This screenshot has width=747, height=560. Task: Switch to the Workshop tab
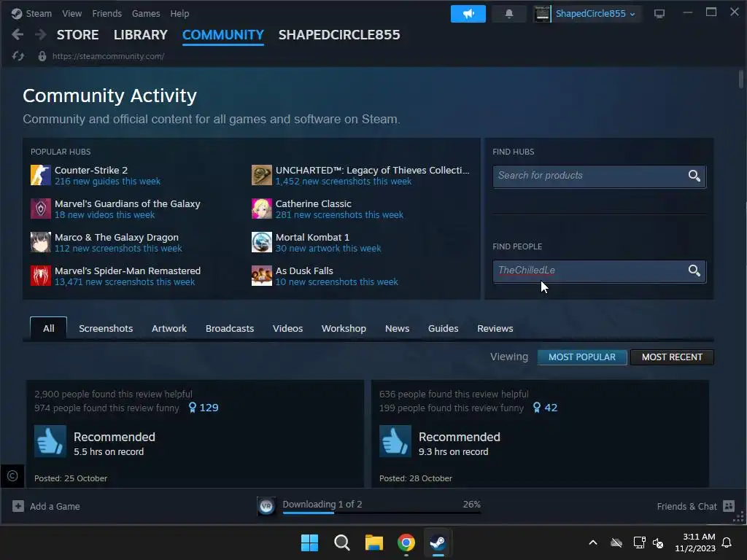344,329
